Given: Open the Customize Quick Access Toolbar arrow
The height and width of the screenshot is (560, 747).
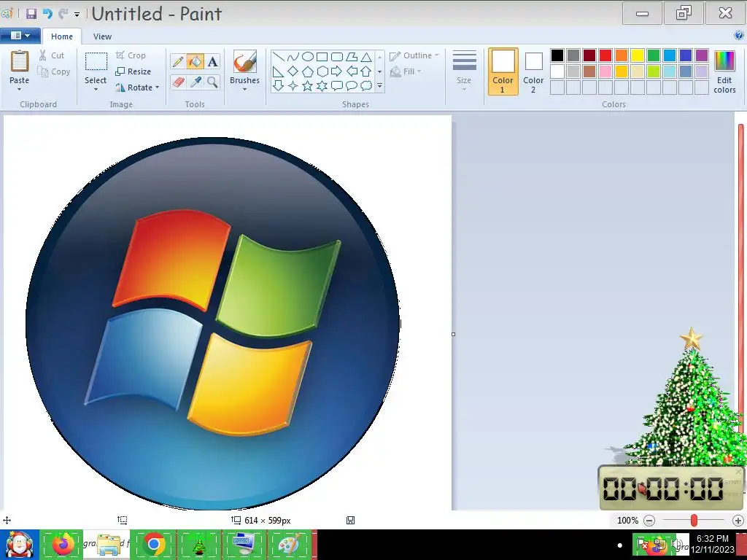Looking at the screenshot, I should pos(77,15).
